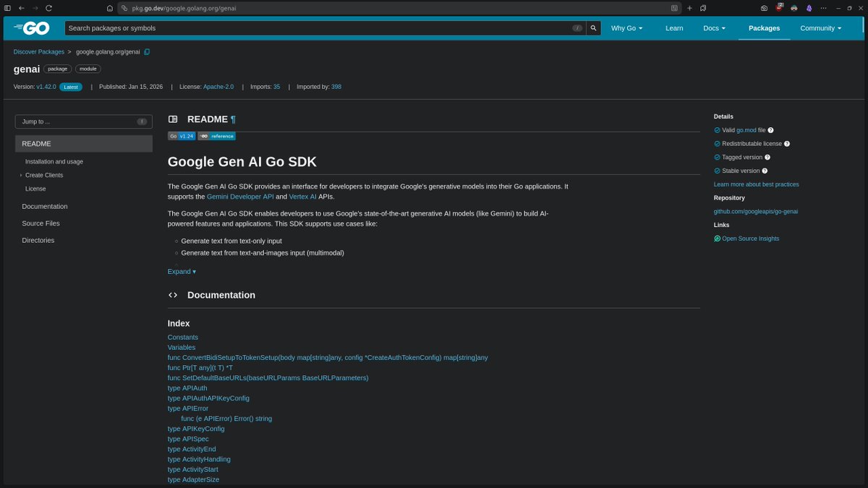The width and height of the screenshot is (868, 488).
Task: Open a new tab with the plus icon
Action: click(x=689, y=8)
